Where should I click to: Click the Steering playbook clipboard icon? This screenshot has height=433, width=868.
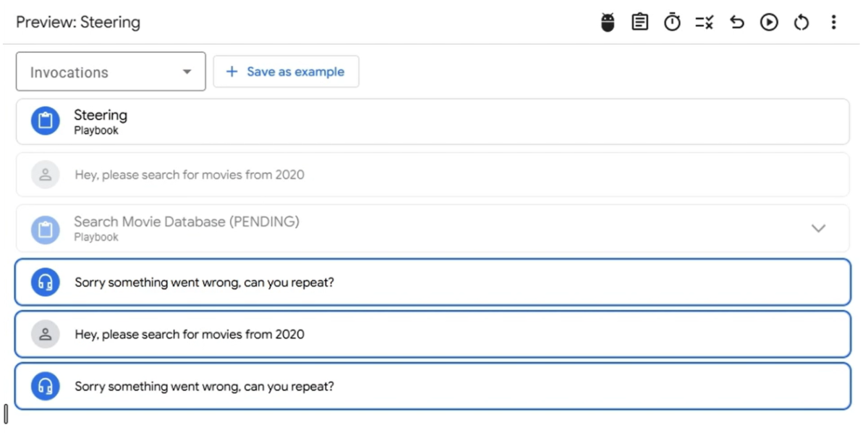45,121
